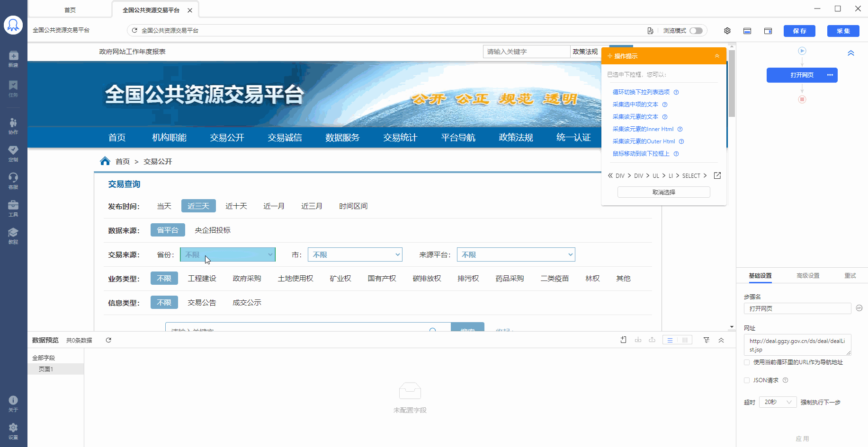Click 取消选择 button
The width and height of the screenshot is (868, 447).
pyautogui.click(x=664, y=192)
